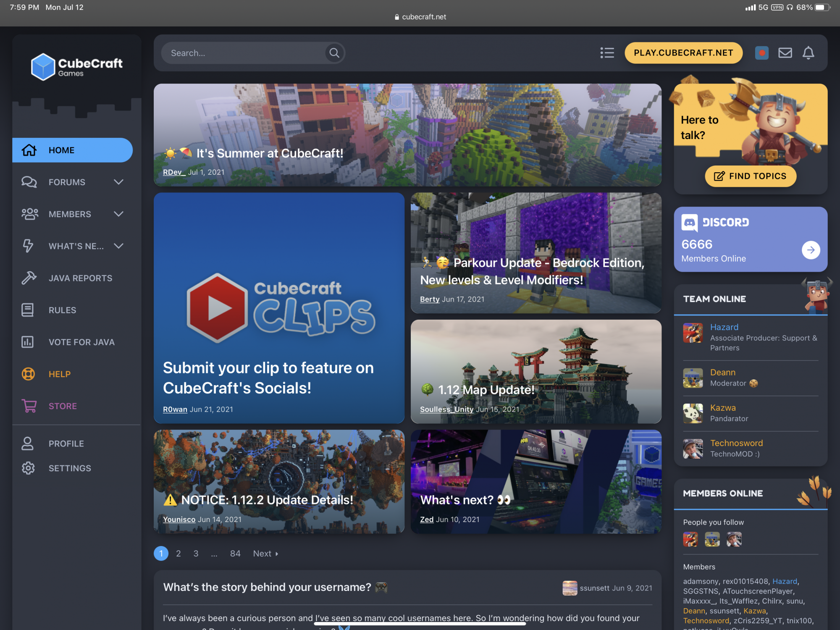Viewport: 840px width, 630px height.
Task: Open author link Zed
Action: click(427, 519)
